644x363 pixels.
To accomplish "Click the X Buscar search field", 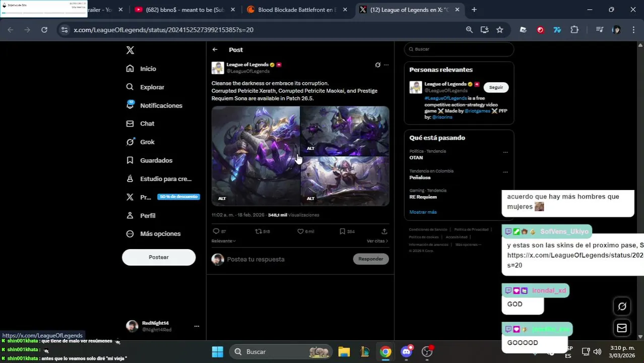I will click(459, 49).
